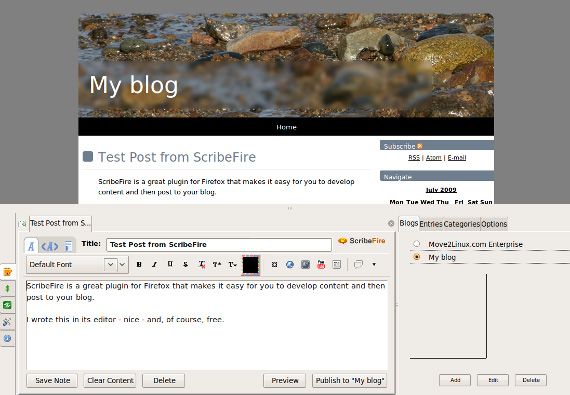
Task: Publish to "My blog"
Action: (350, 380)
